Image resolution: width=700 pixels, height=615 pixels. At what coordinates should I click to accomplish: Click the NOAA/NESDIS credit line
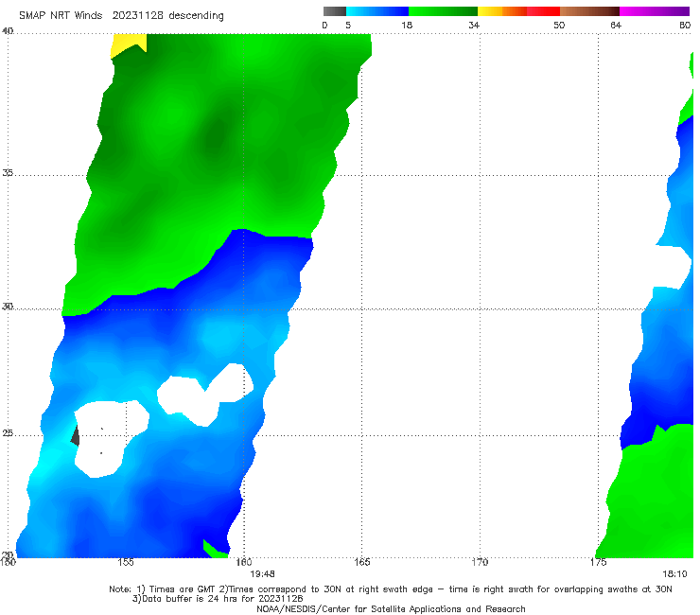[391, 609]
